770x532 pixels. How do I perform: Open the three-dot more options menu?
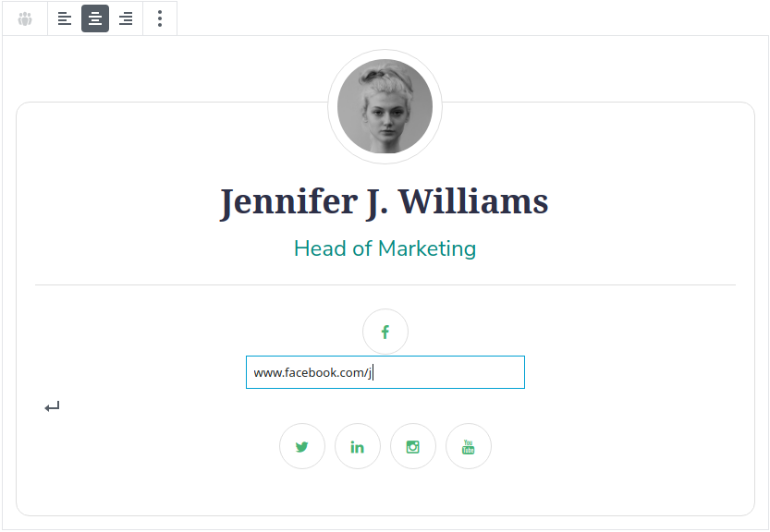160,18
